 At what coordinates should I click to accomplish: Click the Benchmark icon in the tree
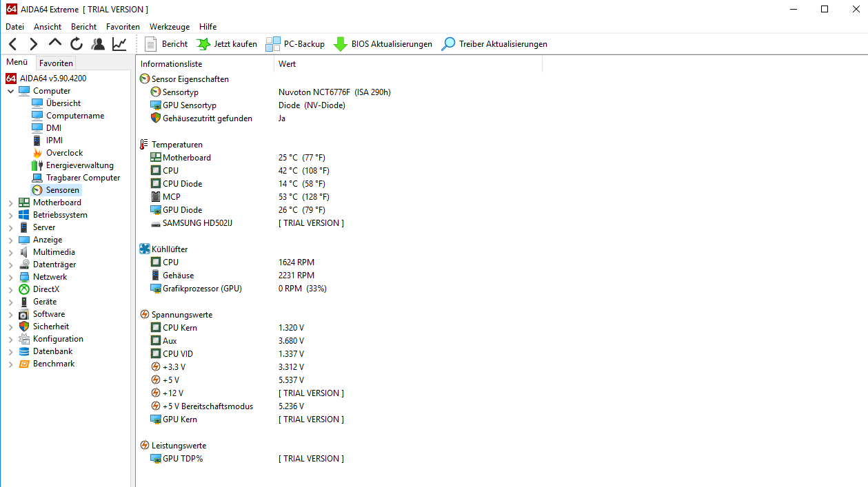(x=24, y=364)
